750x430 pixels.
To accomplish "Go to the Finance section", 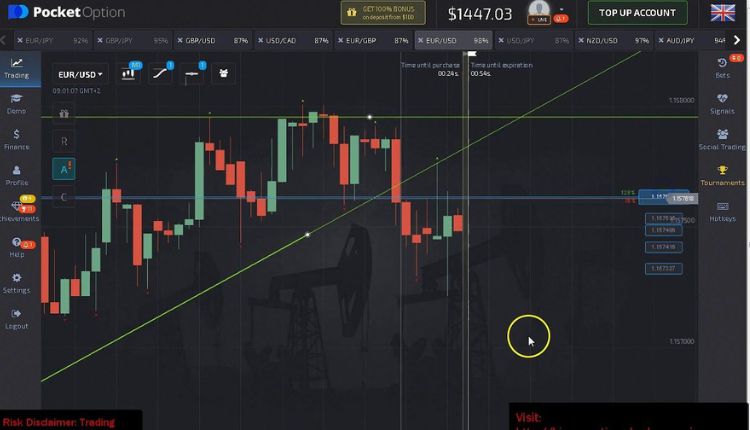I will click(x=16, y=138).
